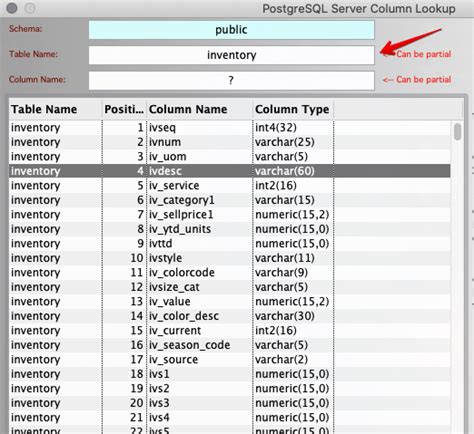474x434 pixels.
Task: Sort by the Position column header
Action: (x=124, y=109)
